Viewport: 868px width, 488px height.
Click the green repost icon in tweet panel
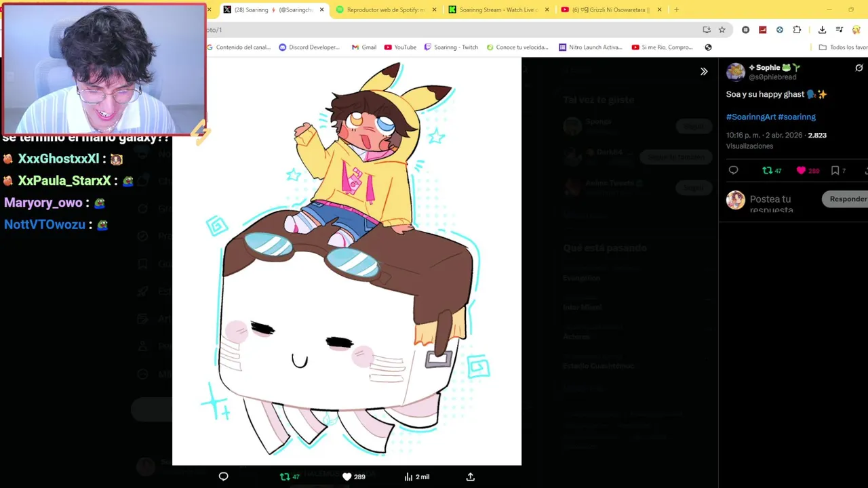(772, 171)
